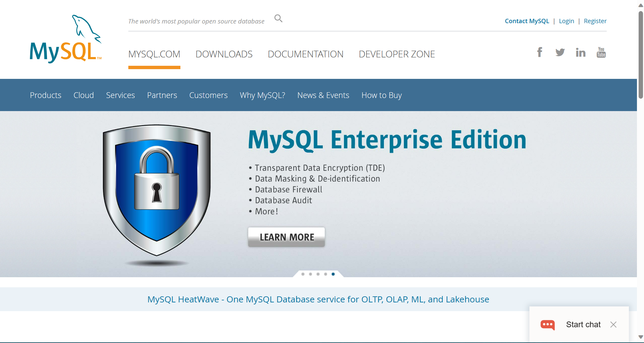Show the fourth carousel slide dot
644x343 pixels.
[x=326, y=274]
